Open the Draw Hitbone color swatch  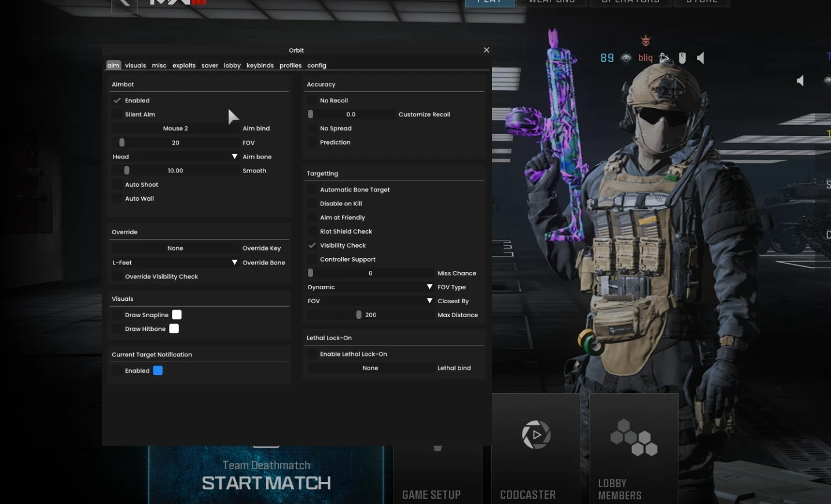pyautogui.click(x=174, y=329)
